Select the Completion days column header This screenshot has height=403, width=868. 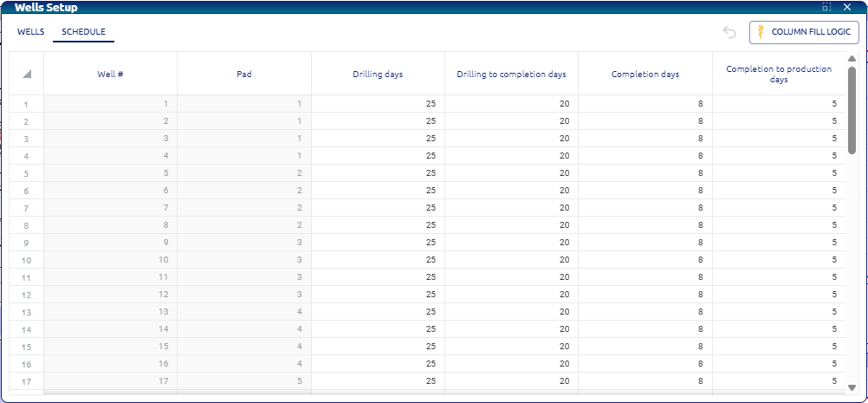point(645,74)
